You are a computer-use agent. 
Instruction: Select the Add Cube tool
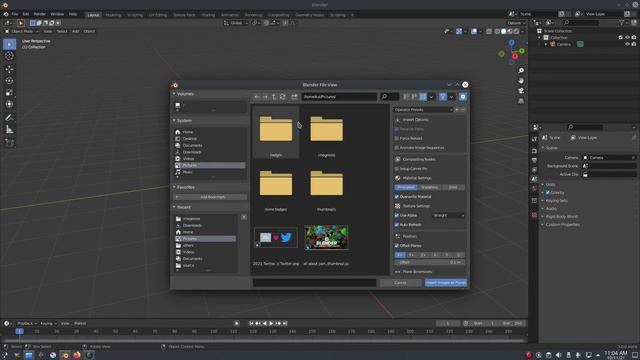coord(9,143)
